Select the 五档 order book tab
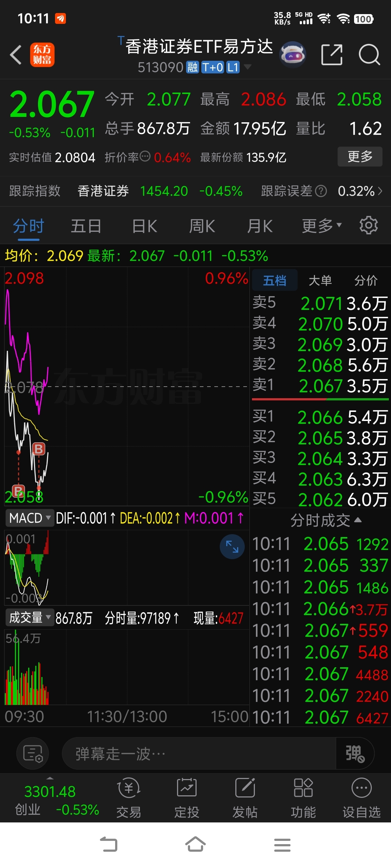 (275, 280)
